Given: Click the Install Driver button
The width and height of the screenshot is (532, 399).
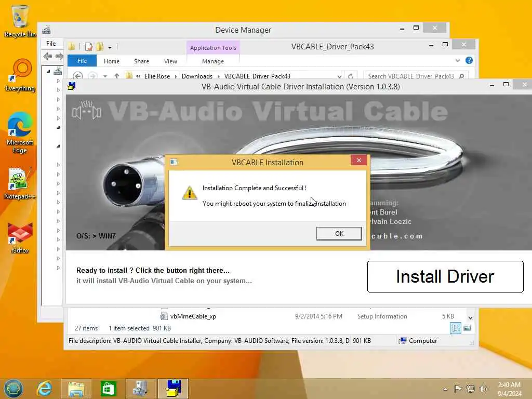Looking at the screenshot, I should pyautogui.click(x=445, y=276).
